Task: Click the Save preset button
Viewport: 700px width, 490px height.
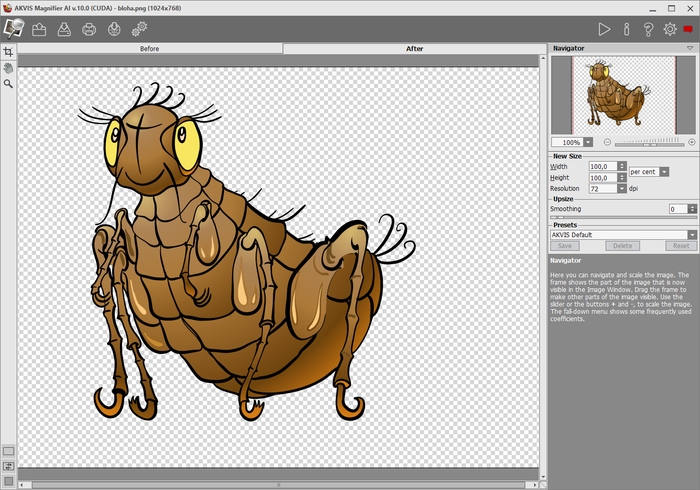Action: [x=565, y=246]
